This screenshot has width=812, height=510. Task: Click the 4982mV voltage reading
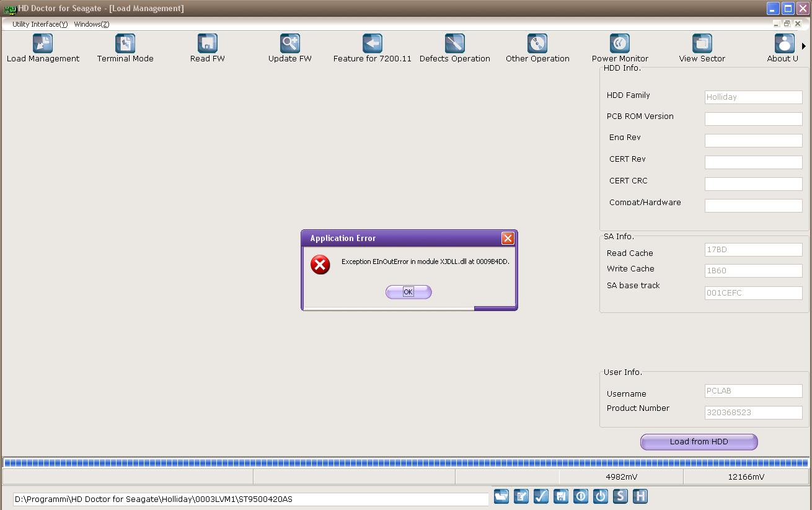click(x=621, y=477)
